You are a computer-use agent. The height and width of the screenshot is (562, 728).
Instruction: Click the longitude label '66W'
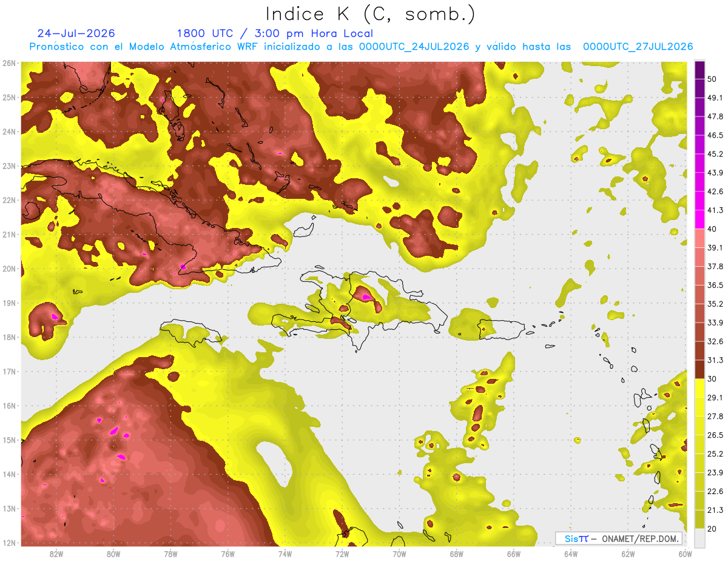(514, 554)
